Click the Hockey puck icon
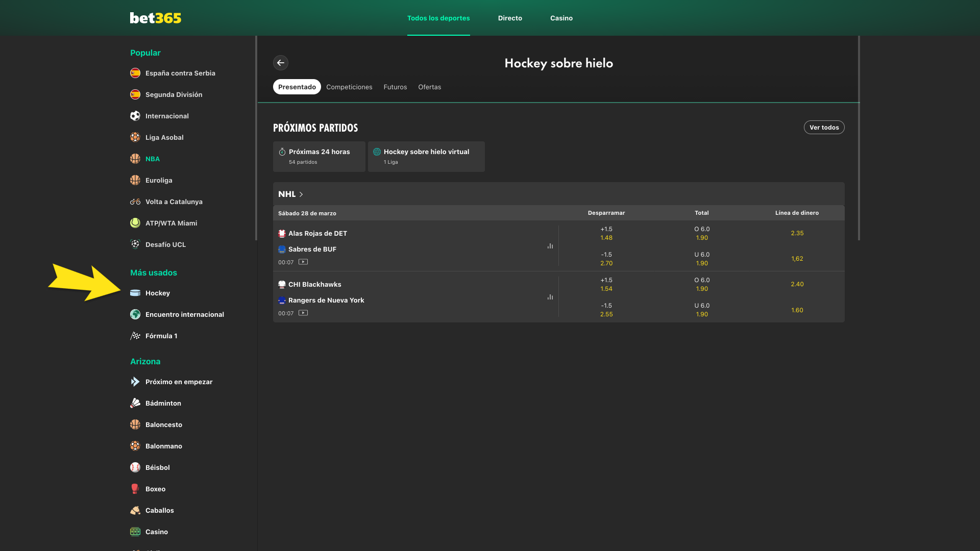 pos(135,293)
